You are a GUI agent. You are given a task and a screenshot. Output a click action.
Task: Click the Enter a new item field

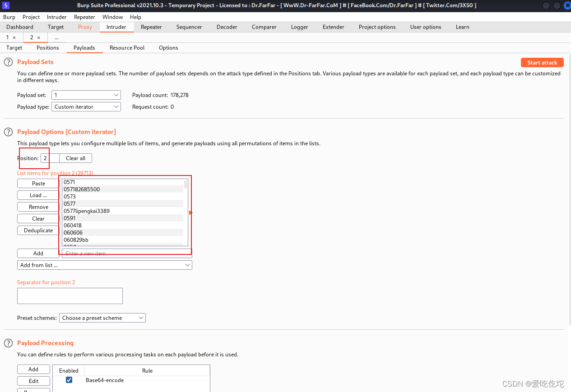click(127, 254)
